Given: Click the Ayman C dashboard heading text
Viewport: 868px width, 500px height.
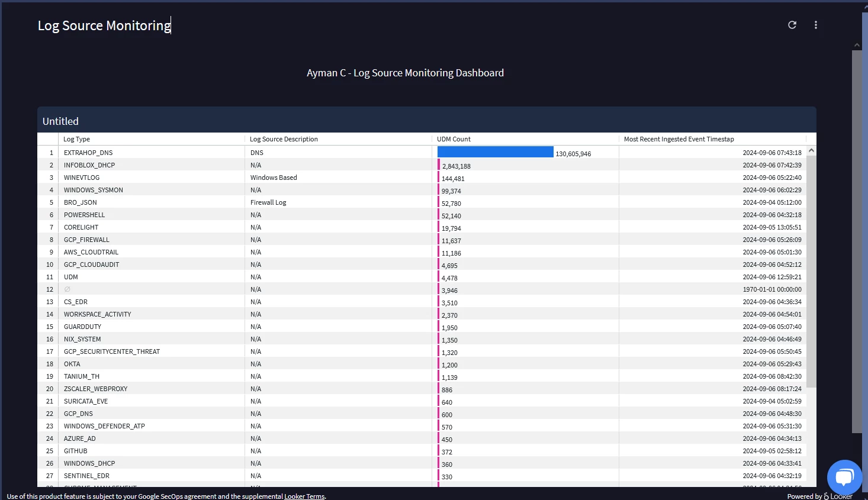Looking at the screenshot, I should pos(405,73).
